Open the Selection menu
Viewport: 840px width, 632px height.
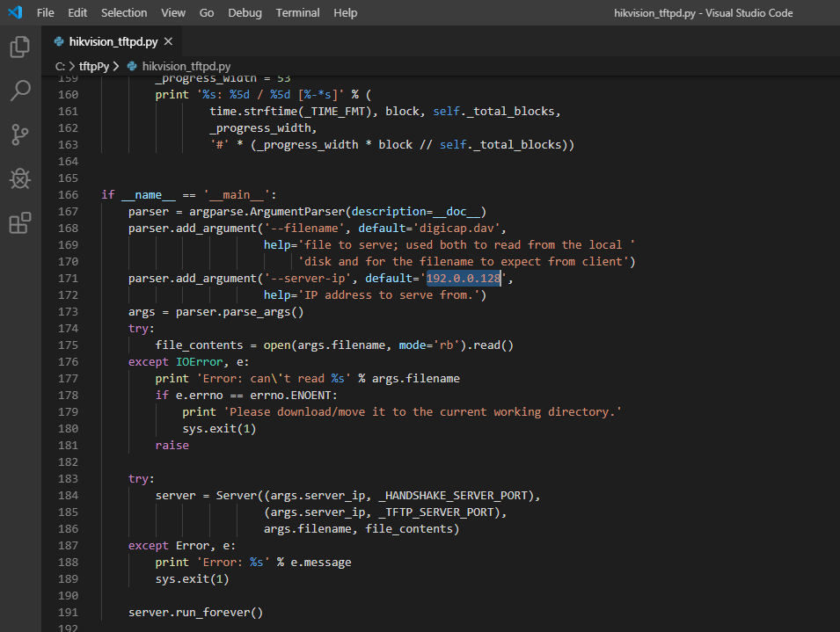124,13
